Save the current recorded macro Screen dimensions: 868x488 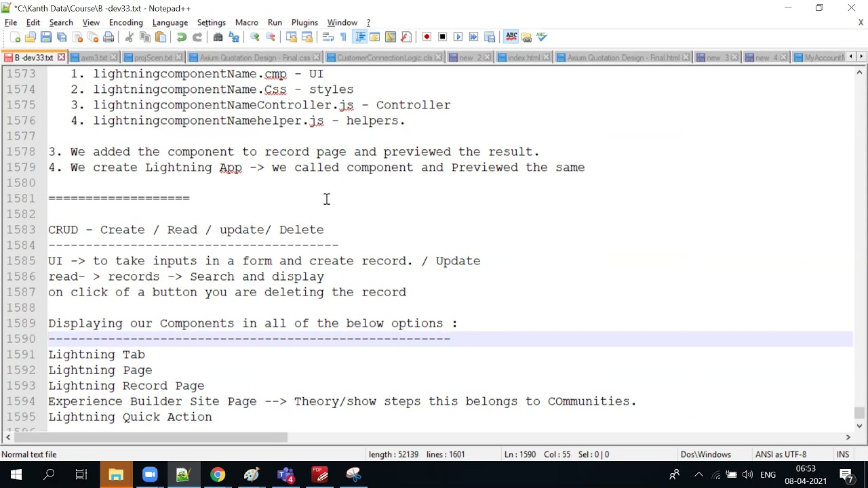coord(490,37)
